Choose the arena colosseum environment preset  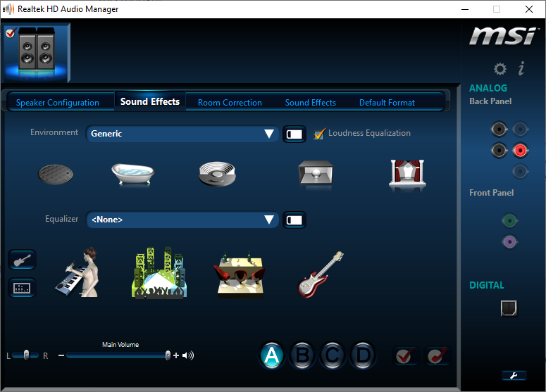click(x=217, y=174)
